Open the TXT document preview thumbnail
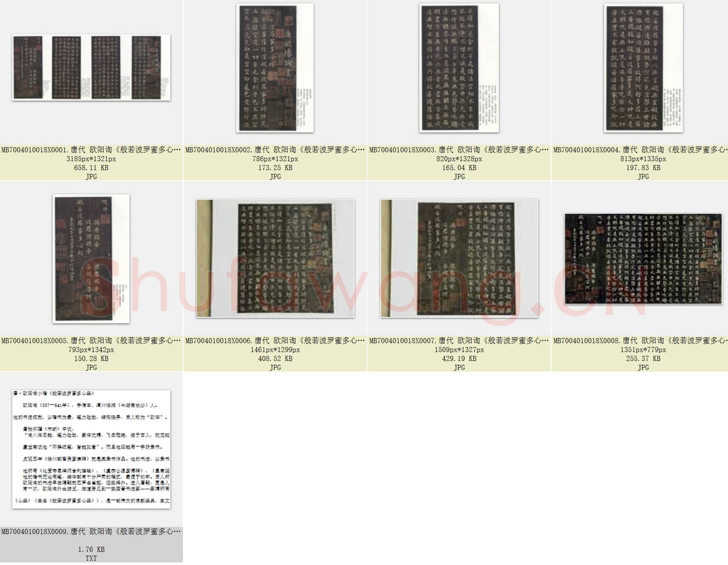The height and width of the screenshot is (565, 728). pyautogui.click(x=91, y=449)
